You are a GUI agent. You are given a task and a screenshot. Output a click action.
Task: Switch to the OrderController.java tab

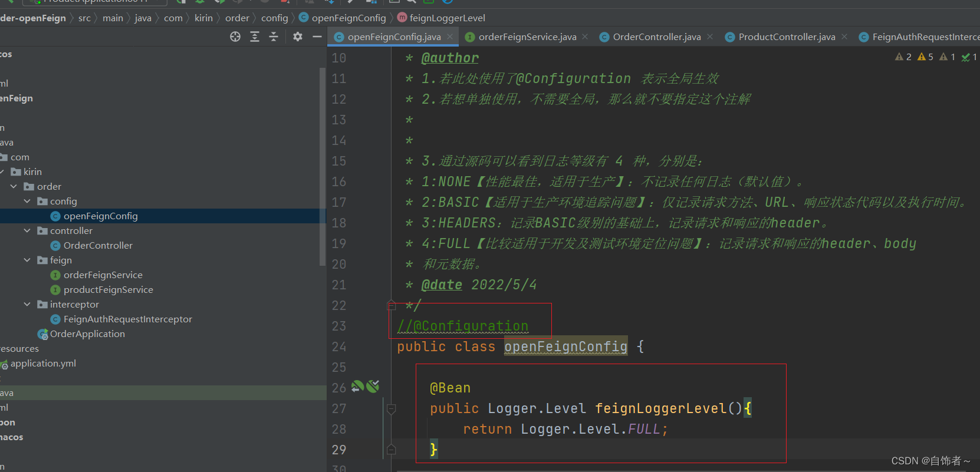coord(657,37)
